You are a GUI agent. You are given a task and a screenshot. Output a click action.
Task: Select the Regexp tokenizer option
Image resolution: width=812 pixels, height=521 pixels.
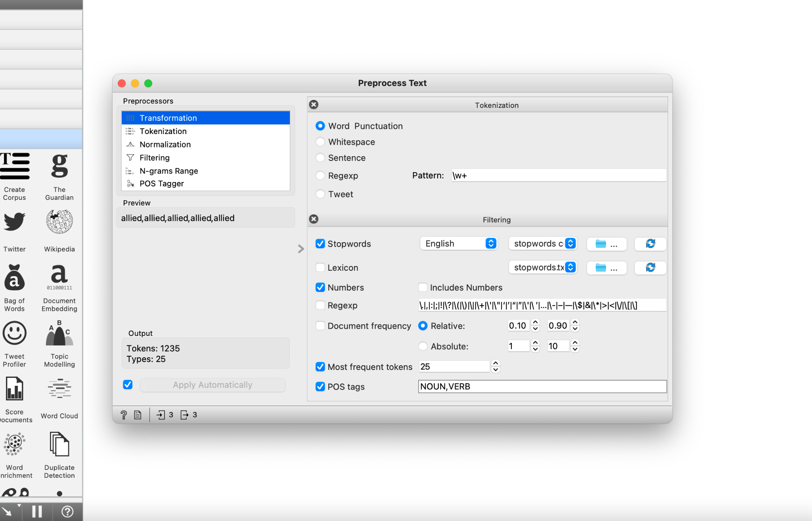320,175
